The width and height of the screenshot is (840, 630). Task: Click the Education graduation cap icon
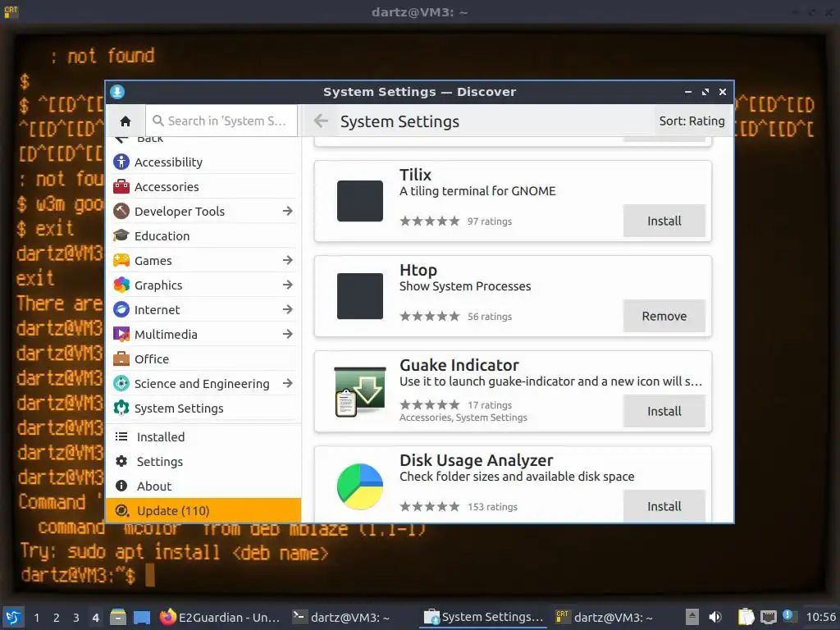point(121,235)
